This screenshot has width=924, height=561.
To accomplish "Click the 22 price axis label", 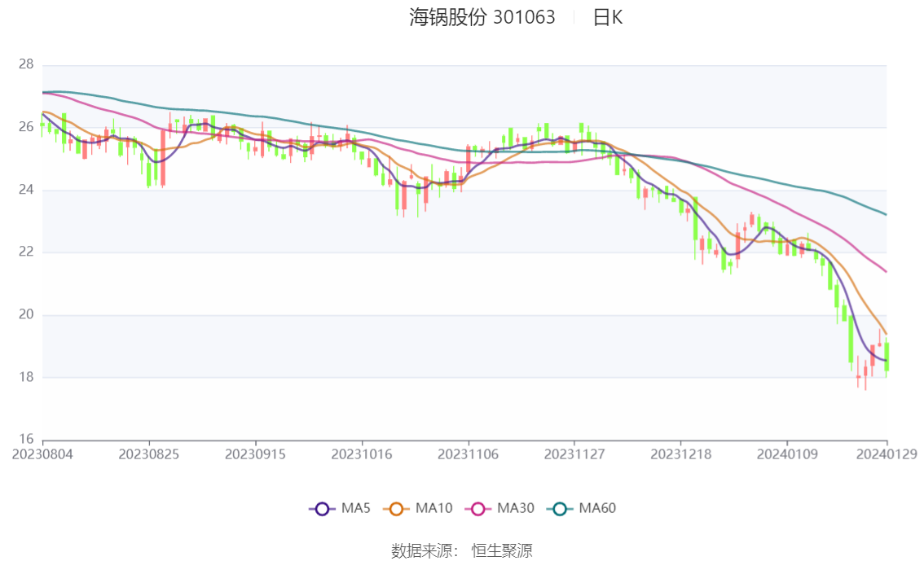I will (26, 252).
